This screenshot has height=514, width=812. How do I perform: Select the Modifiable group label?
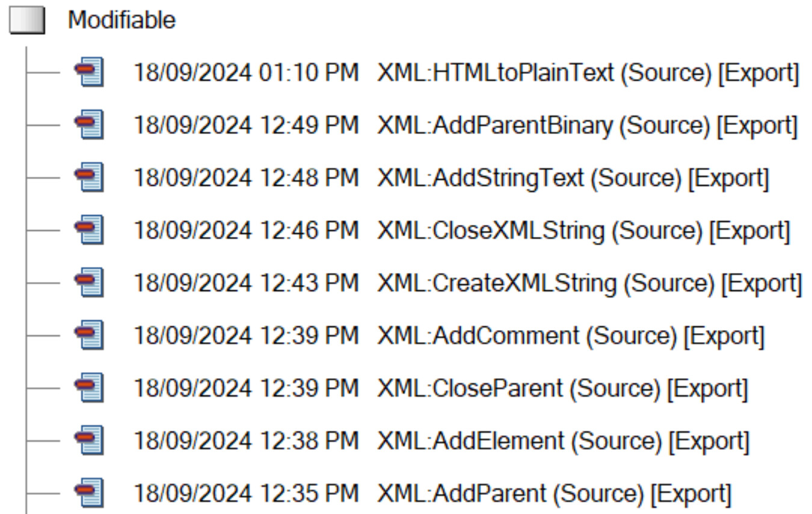tap(121, 20)
